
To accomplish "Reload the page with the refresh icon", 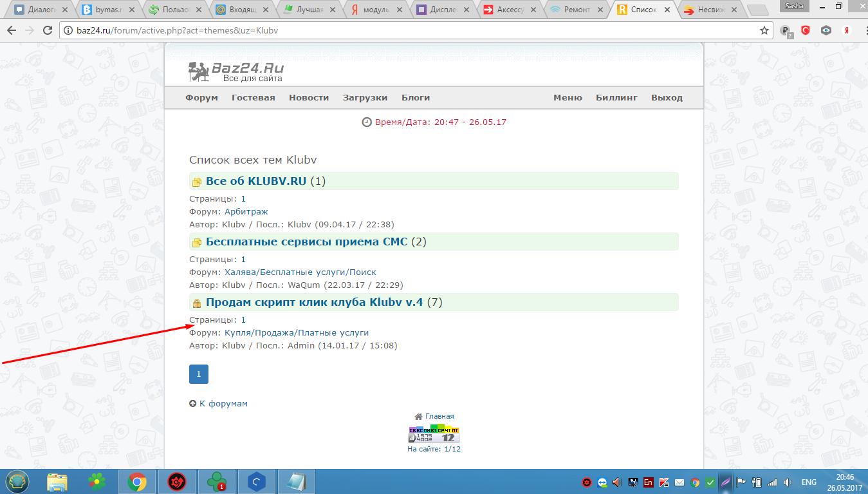I will pos(48,30).
